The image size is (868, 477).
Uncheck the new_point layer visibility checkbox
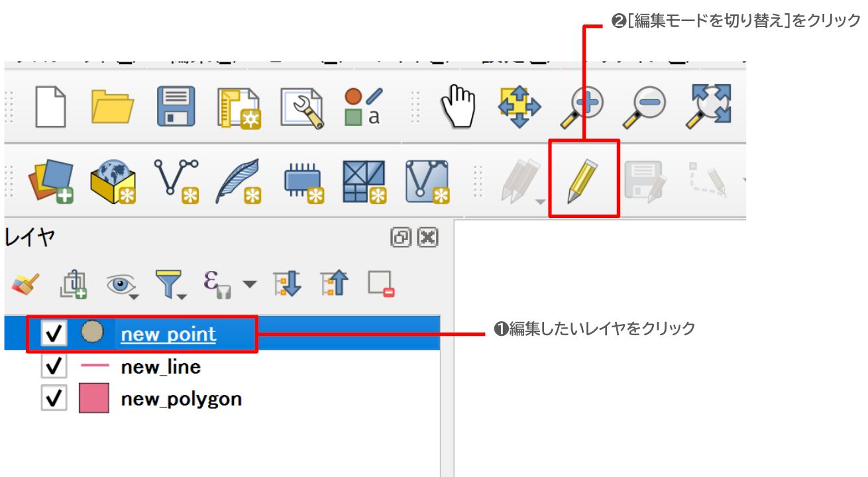coord(54,334)
